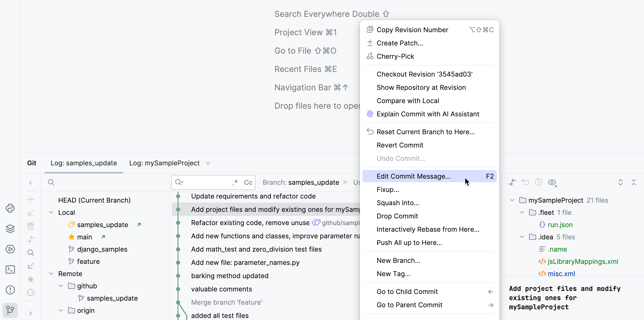Click the Reset Current Branch arrow icon
This screenshot has height=320, width=644.
(370, 131)
